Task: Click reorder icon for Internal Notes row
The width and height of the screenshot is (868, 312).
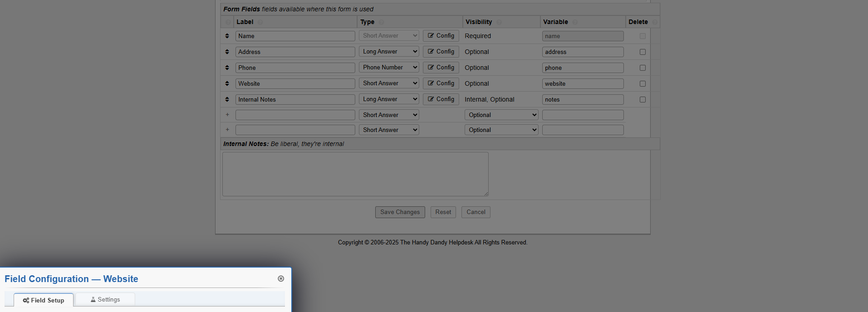Action: coord(227,99)
